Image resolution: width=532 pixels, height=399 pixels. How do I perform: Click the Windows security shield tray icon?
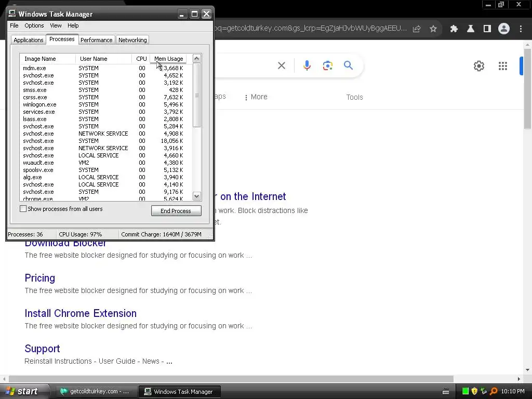pos(474,391)
